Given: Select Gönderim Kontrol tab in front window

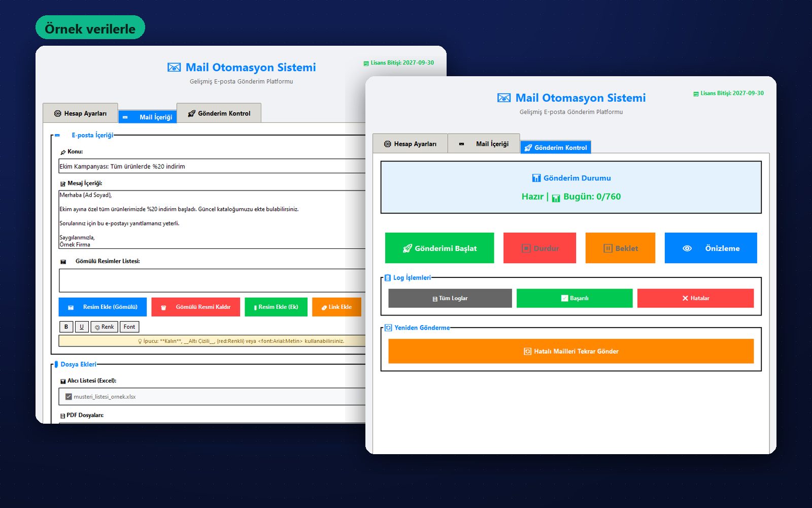Looking at the screenshot, I should [x=556, y=147].
